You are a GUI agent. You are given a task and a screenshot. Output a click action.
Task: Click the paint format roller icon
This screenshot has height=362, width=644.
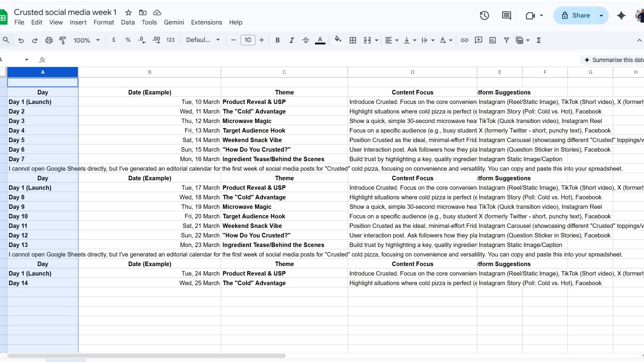[63, 40]
